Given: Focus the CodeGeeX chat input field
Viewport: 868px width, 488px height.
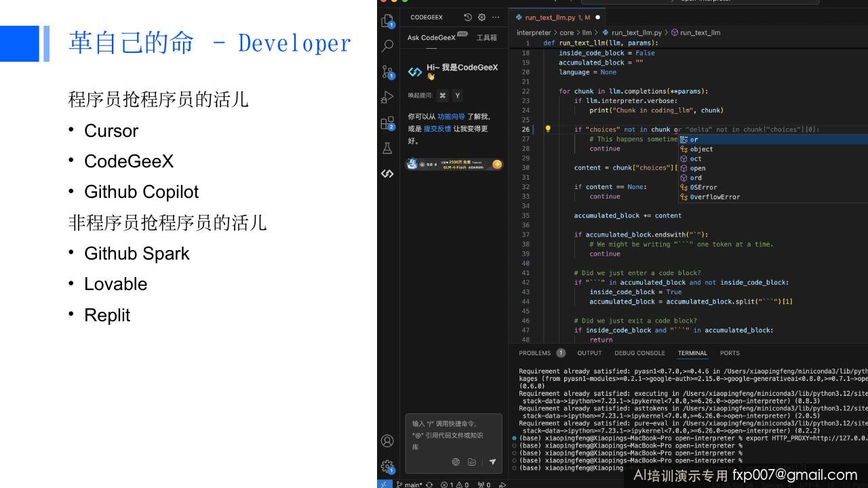Looking at the screenshot, I should pos(453,434).
